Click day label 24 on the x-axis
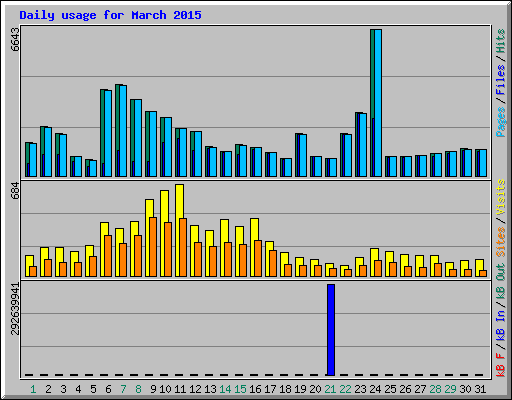The image size is (512, 400). pyautogui.click(x=375, y=389)
